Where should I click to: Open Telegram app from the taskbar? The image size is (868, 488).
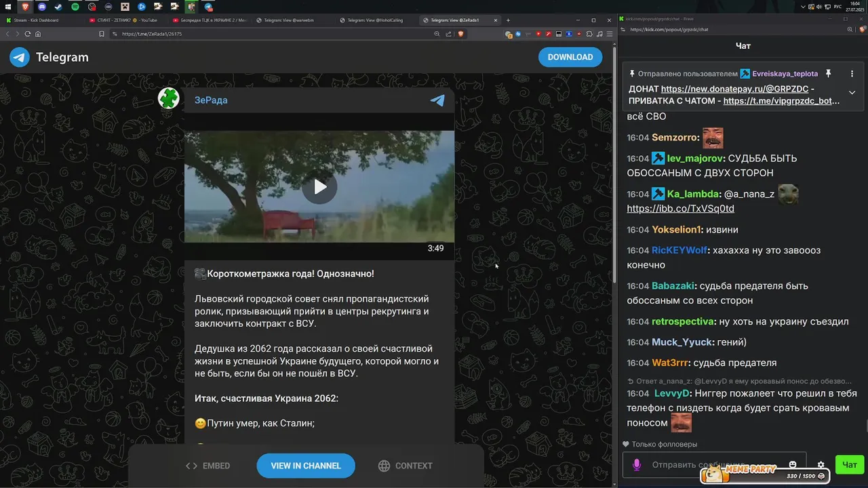[208, 7]
